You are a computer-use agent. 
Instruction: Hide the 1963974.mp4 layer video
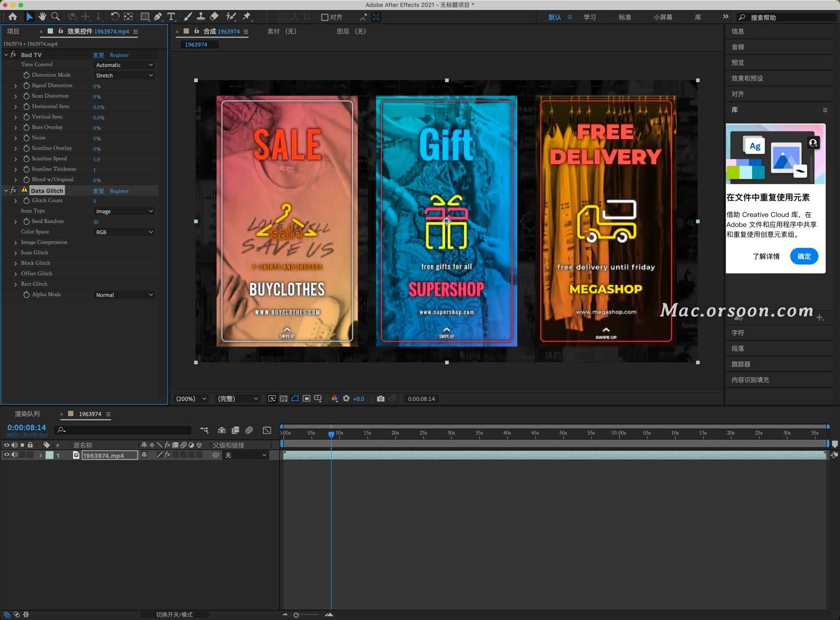7,455
